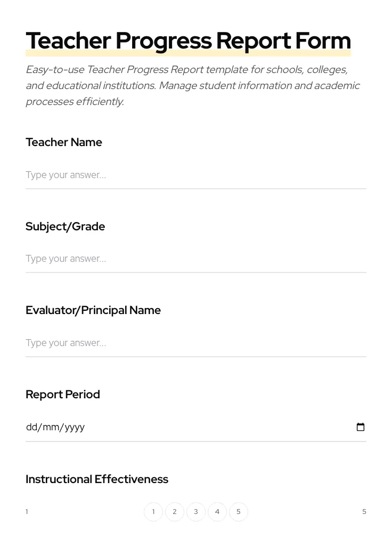Click the Report Period calendar icon
The image size is (392, 546).
tap(361, 427)
